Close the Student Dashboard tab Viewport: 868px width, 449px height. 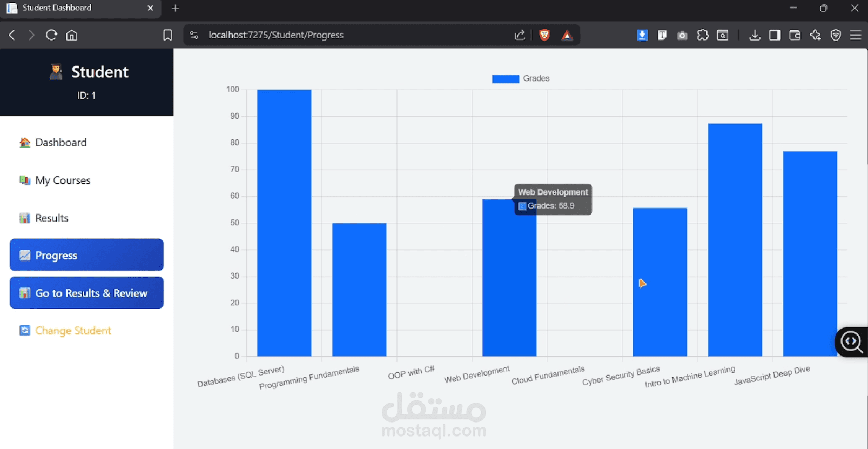151,8
